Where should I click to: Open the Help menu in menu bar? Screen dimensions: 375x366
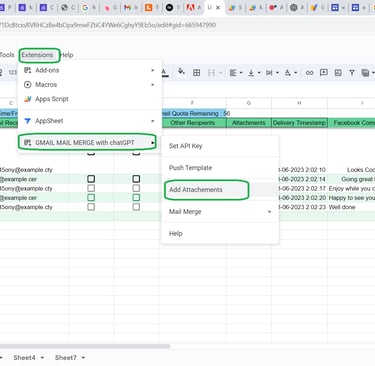click(67, 55)
